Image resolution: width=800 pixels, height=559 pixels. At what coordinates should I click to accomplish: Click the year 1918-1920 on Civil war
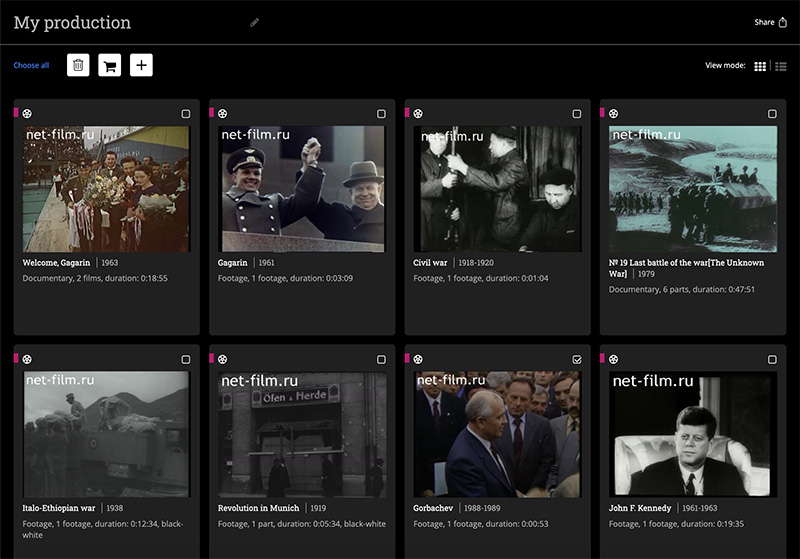[476, 263]
